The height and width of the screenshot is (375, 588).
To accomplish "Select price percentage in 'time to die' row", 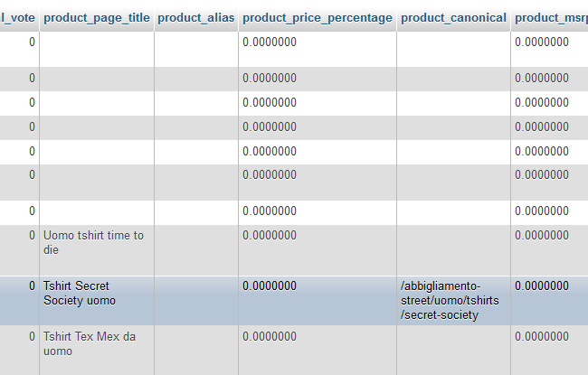I will [x=270, y=236].
